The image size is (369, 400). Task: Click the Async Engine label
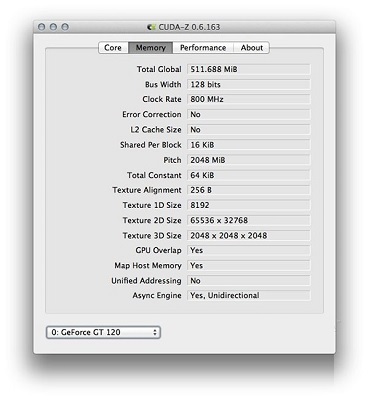coord(157,295)
